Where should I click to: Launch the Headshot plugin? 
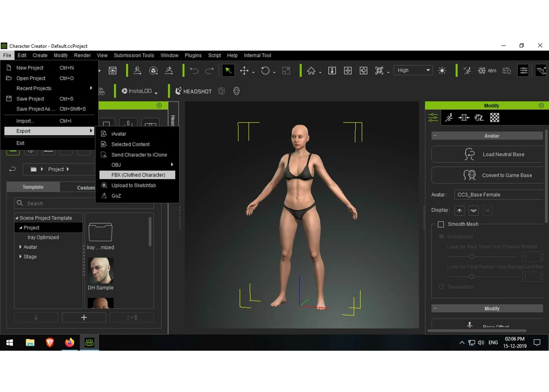coord(194,91)
